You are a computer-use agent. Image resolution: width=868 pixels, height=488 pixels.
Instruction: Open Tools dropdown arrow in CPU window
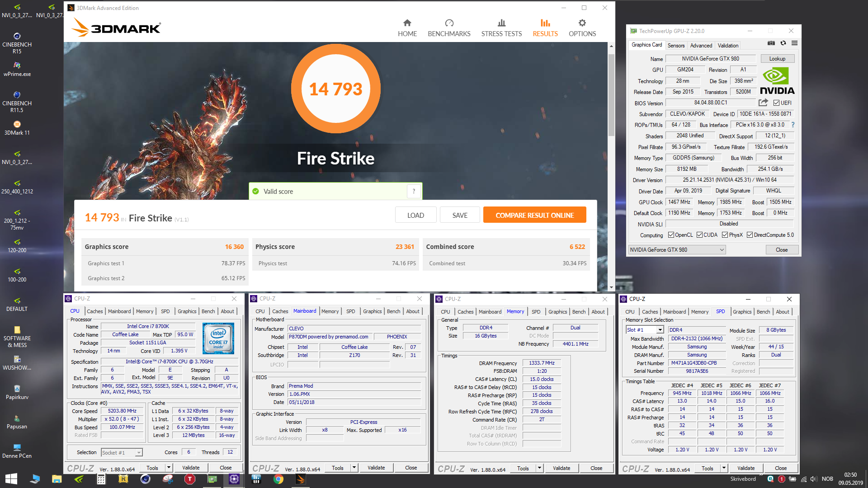[169, 468]
